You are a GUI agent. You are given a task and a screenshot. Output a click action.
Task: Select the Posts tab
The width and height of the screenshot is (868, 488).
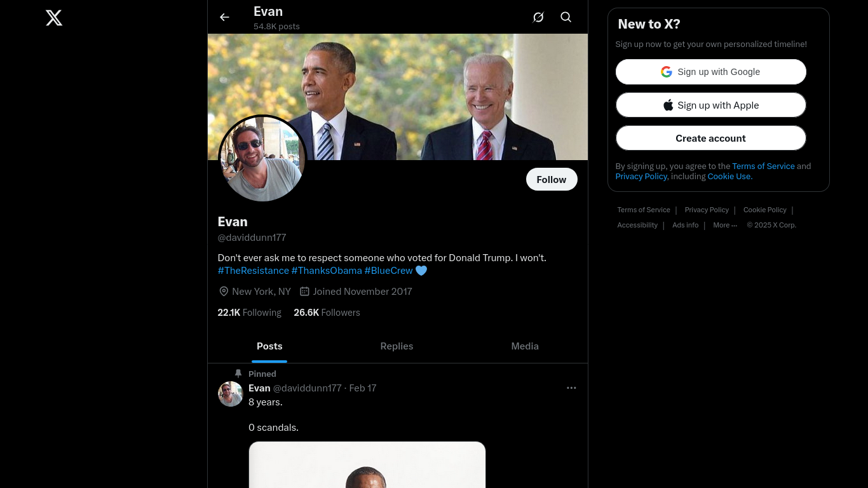pyautogui.click(x=269, y=346)
